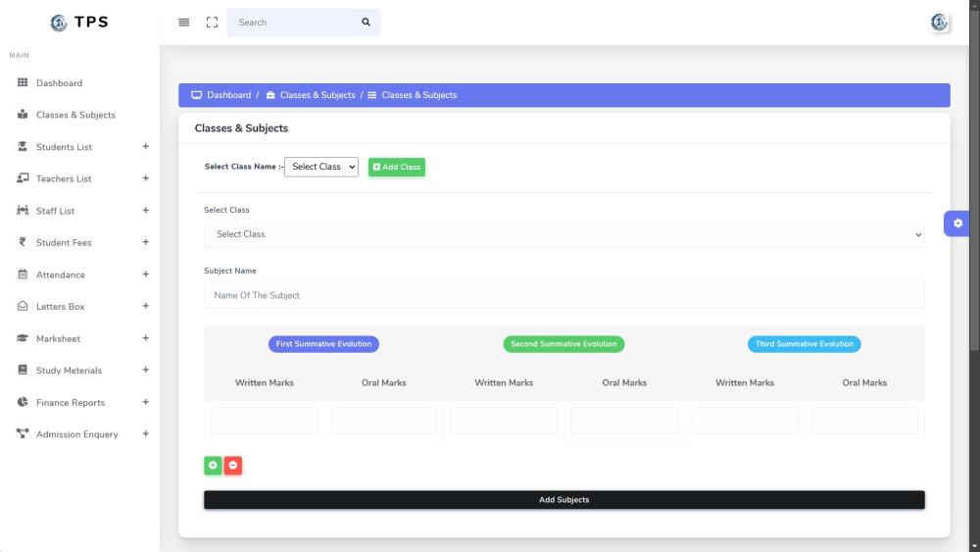Click the Study Meterials book icon
The image size is (980, 552).
pos(23,370)
